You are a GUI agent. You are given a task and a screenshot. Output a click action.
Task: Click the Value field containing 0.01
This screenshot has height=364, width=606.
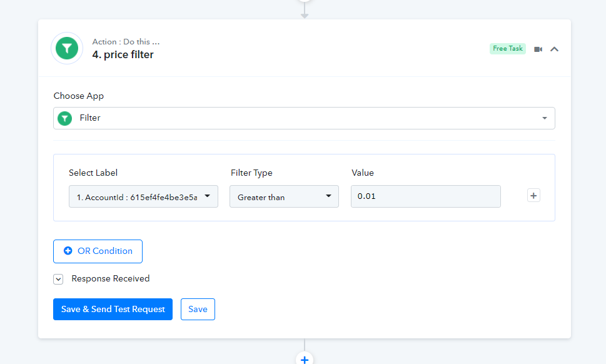(425, 196)
